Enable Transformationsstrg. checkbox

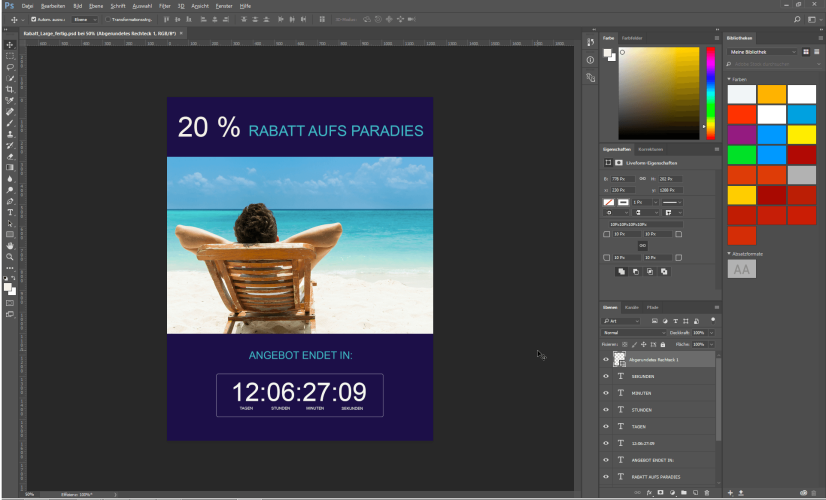(x=107, y=19)
